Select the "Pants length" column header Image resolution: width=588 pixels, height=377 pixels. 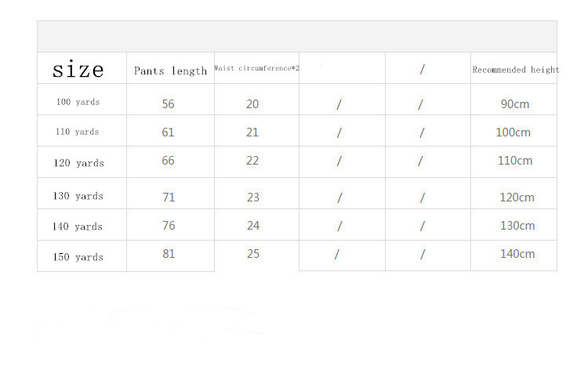(170, 71)
